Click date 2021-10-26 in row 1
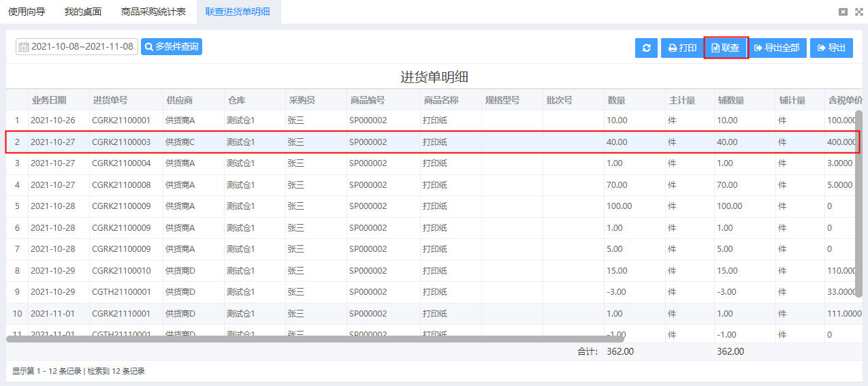 tap(52, 120)
